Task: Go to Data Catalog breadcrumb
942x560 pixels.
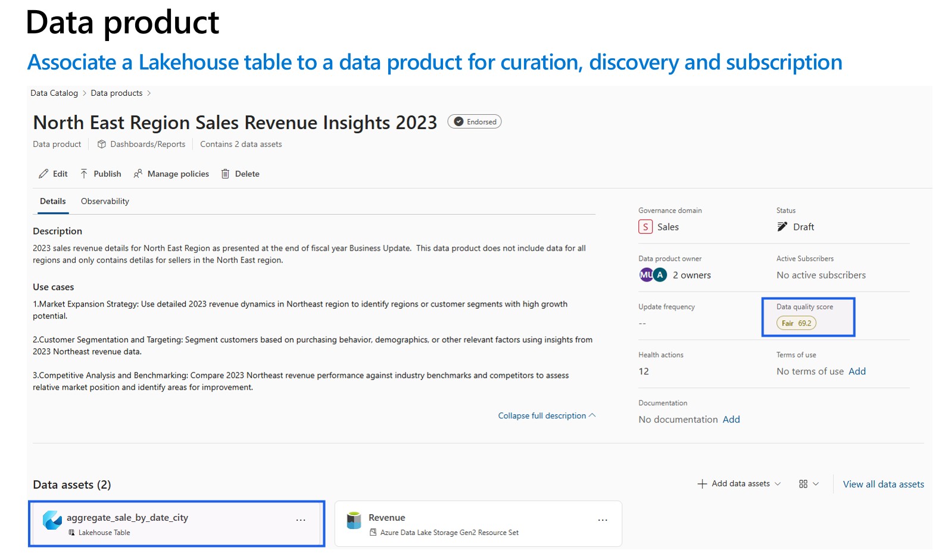Action: (x=54, y=93)
